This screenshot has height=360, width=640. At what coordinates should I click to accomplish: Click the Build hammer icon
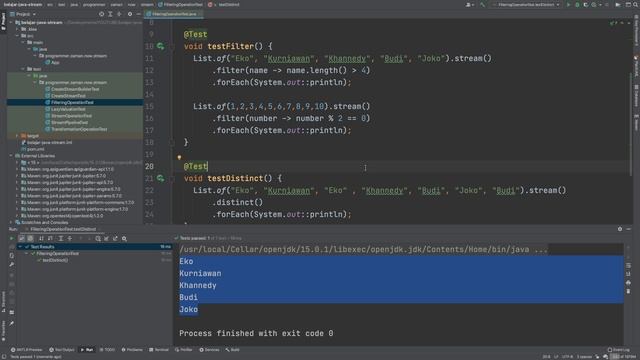point(482,4)
